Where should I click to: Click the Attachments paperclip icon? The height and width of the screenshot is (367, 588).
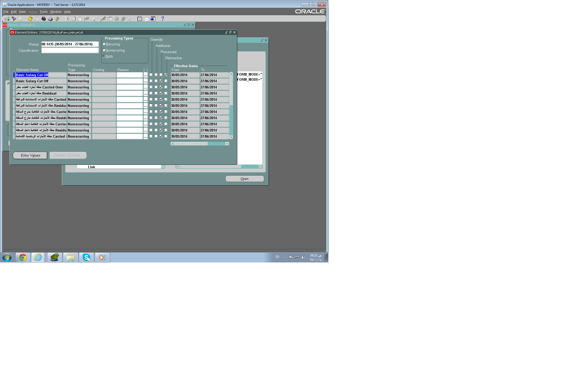click(123, 19)
